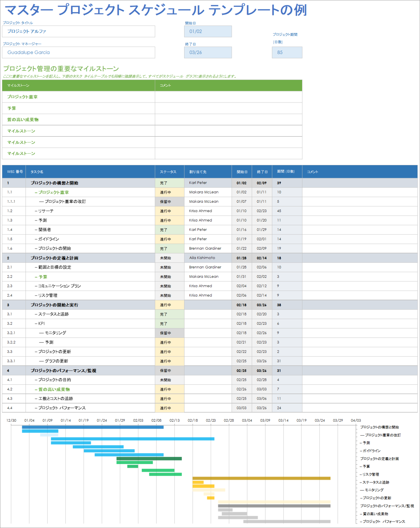Click the プロジェクト アルファ project title field
This screenshot has height=528, width=420.
click(x=78, y=31)
